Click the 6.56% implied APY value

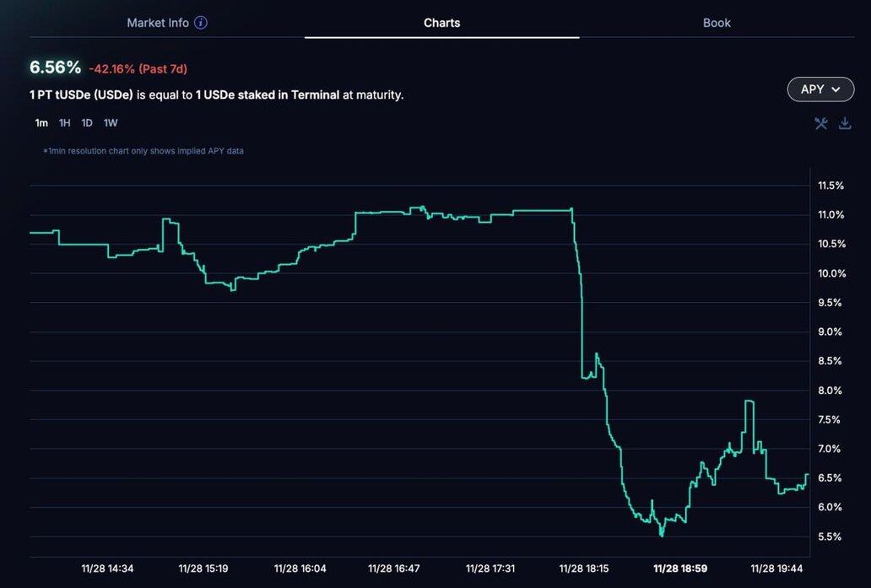pos(56,67)
